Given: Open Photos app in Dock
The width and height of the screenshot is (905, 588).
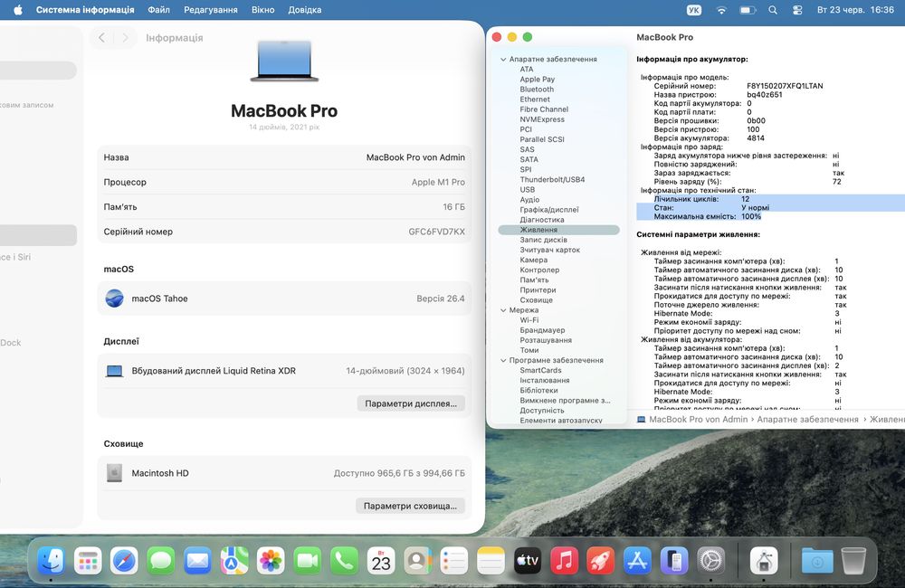Looking at the screenshot, I should [x=271, y=560].
